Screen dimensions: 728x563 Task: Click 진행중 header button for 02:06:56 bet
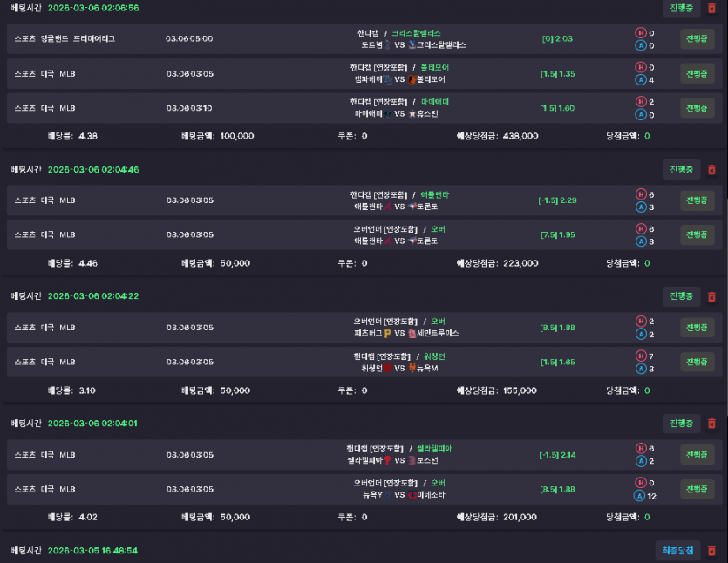pyautogui.click(x=681, y=8)
